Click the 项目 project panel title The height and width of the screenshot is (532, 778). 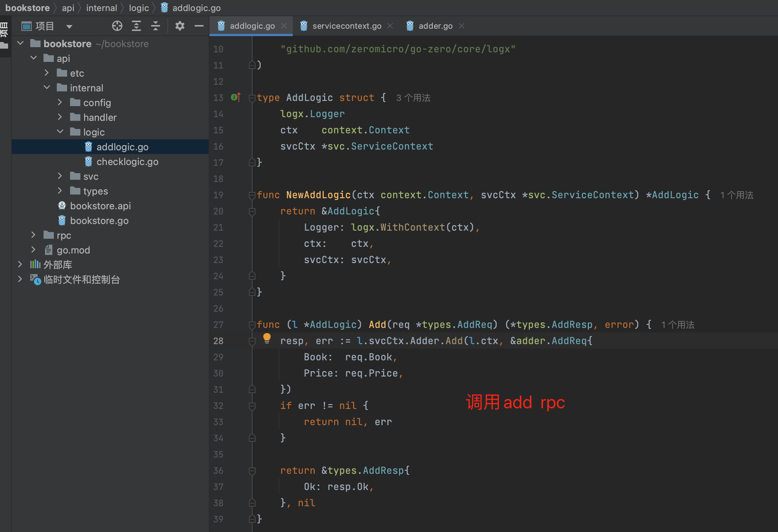tap(45, 26)
